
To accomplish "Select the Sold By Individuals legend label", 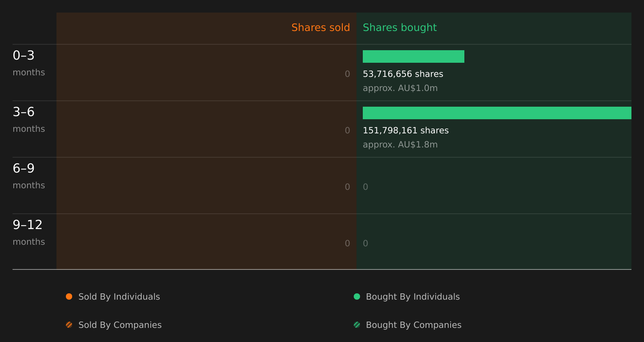I will pos(119,297).
